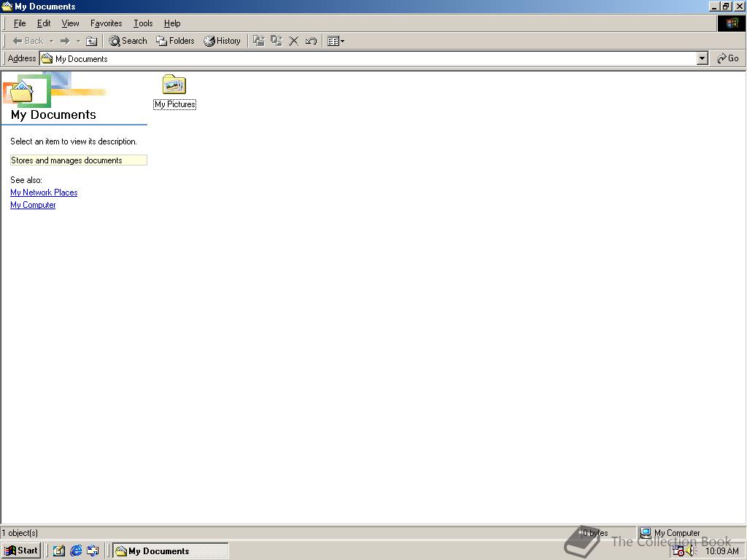The width and height of the screenshot is (747, 560).
Task: Launch Internet Explorer from quick launch
Action: 76,551
